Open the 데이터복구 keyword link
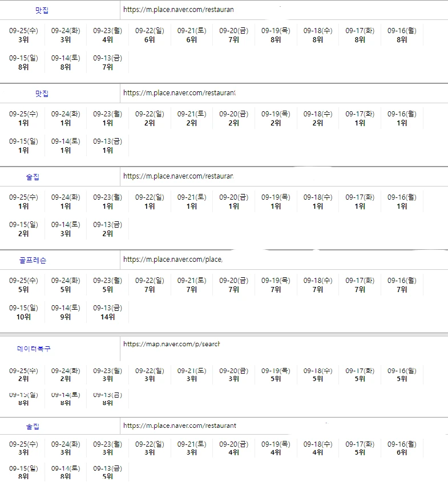448x490 pixels. (34, 349)
